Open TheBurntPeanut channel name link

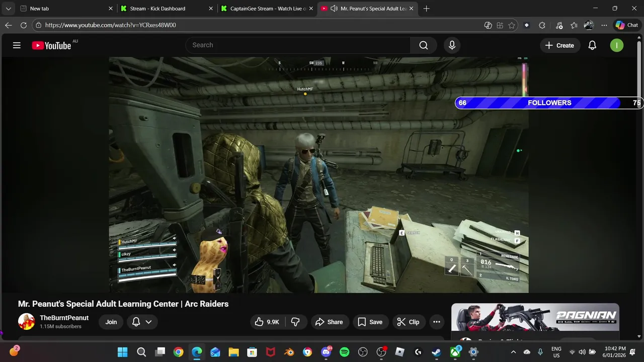coord(64,318)
